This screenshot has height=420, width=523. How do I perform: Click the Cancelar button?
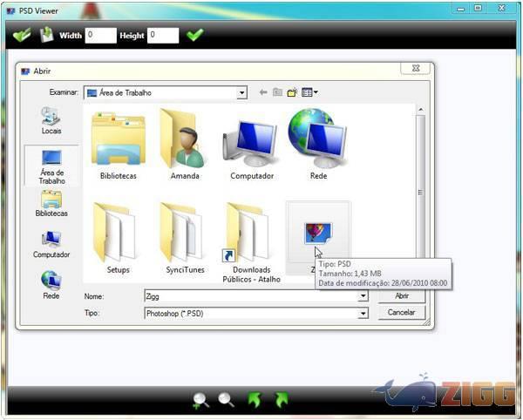[x=401, y=313]
